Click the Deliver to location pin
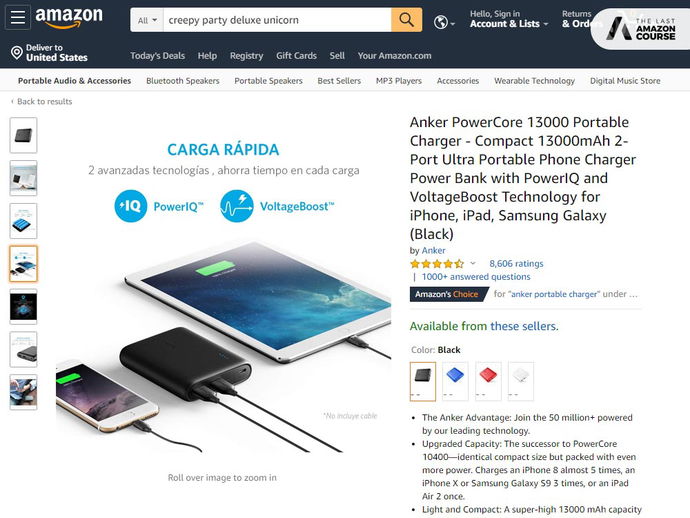Screen dimensions: 690x518 [17, 52]
